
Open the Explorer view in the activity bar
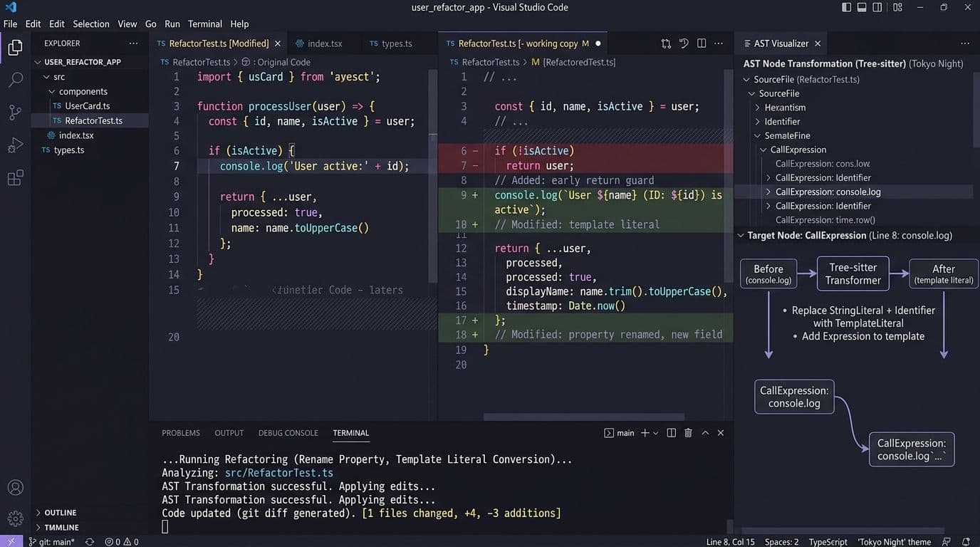pyautogui.click(x=15, y=48)
